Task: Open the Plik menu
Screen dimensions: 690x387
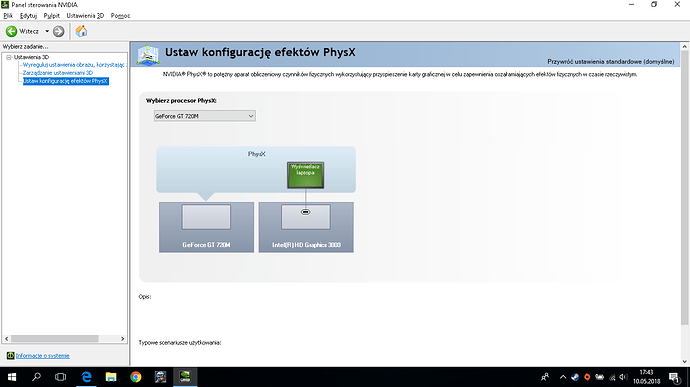Action: (8, 16)
